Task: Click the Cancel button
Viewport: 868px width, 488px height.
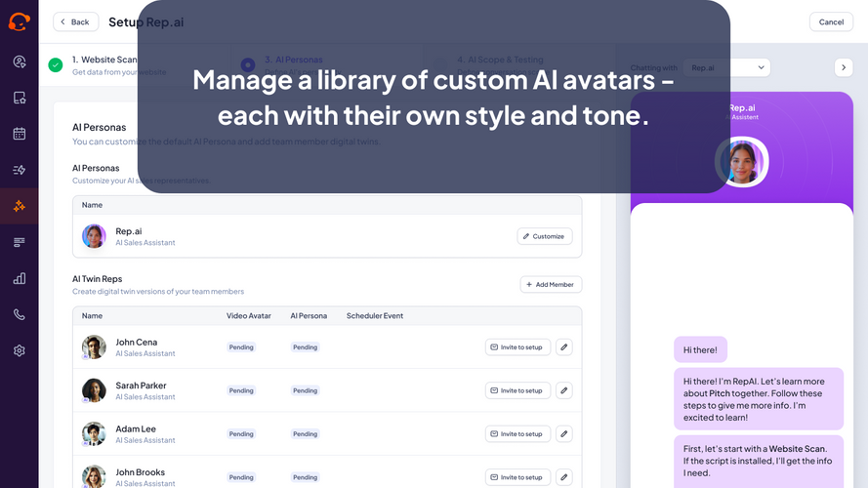Action: 831,21
